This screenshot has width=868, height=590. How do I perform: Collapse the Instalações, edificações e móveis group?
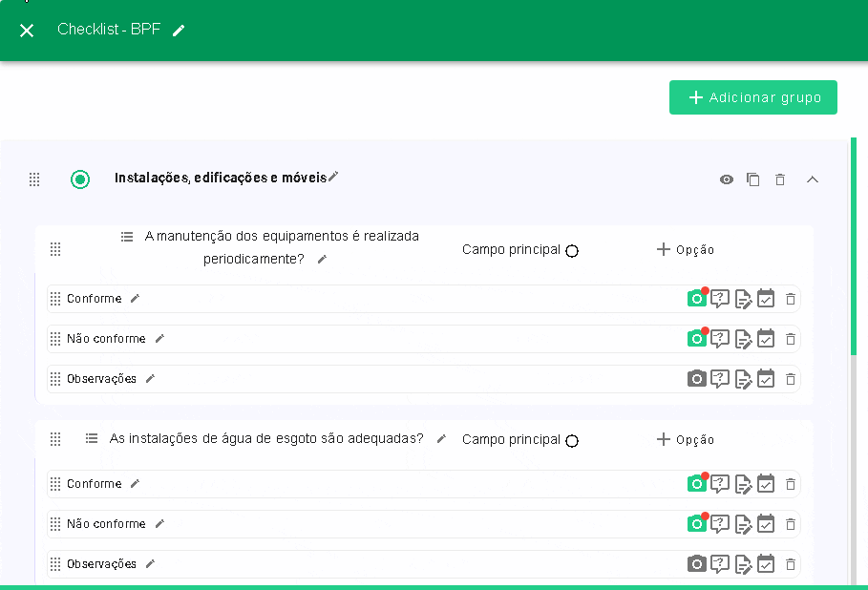pos(813,179)
